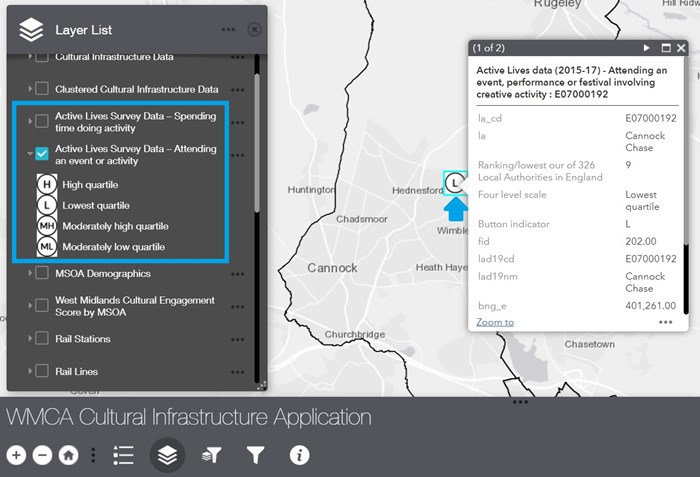Open the Legend list widget

click(123, 455)
